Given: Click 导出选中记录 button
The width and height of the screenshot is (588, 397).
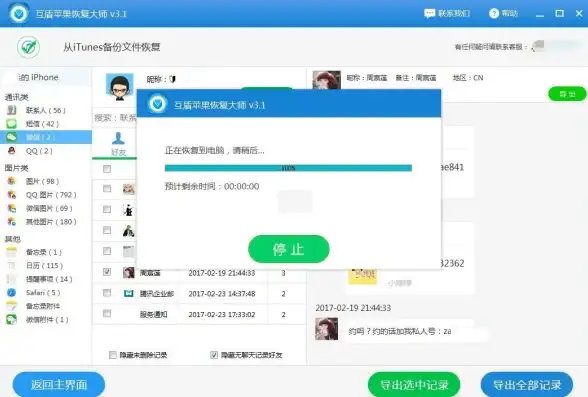Looking at the screenshot, I should 414,385.
